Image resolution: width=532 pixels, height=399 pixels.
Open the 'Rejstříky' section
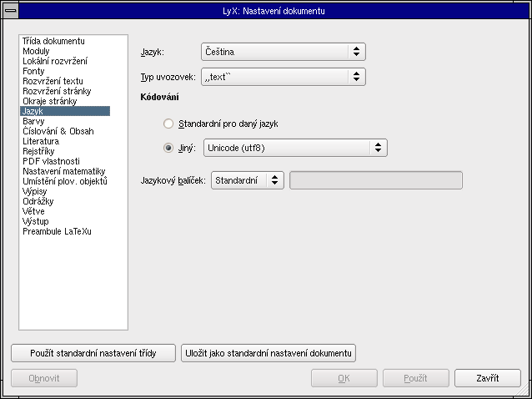click(x=38, y=151)
